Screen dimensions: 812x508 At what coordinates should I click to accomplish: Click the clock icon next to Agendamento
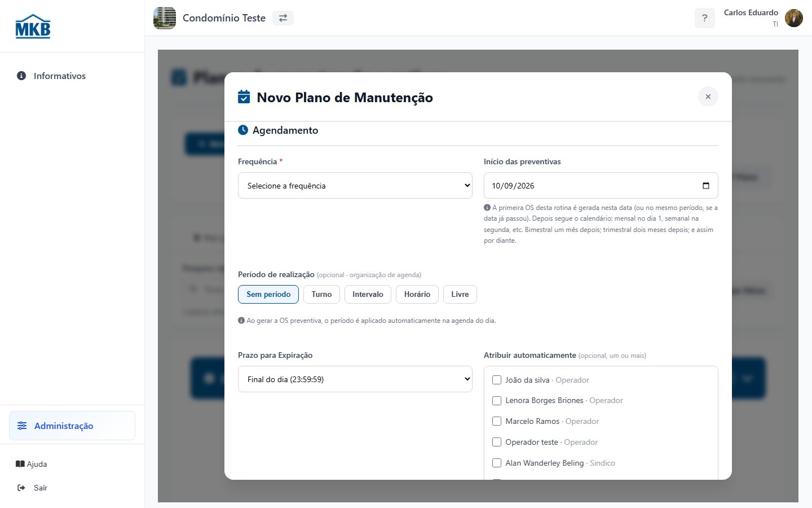(x=243, y=130)
